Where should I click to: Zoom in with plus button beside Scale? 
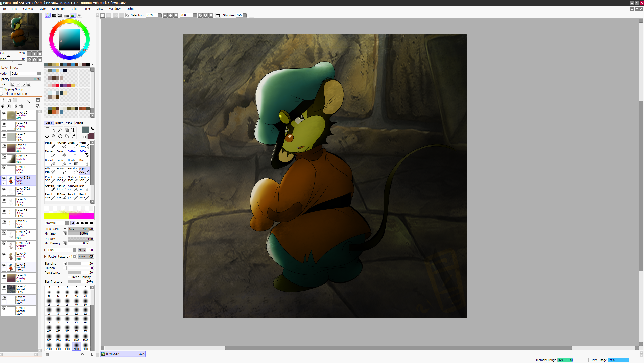coord(34,54)
